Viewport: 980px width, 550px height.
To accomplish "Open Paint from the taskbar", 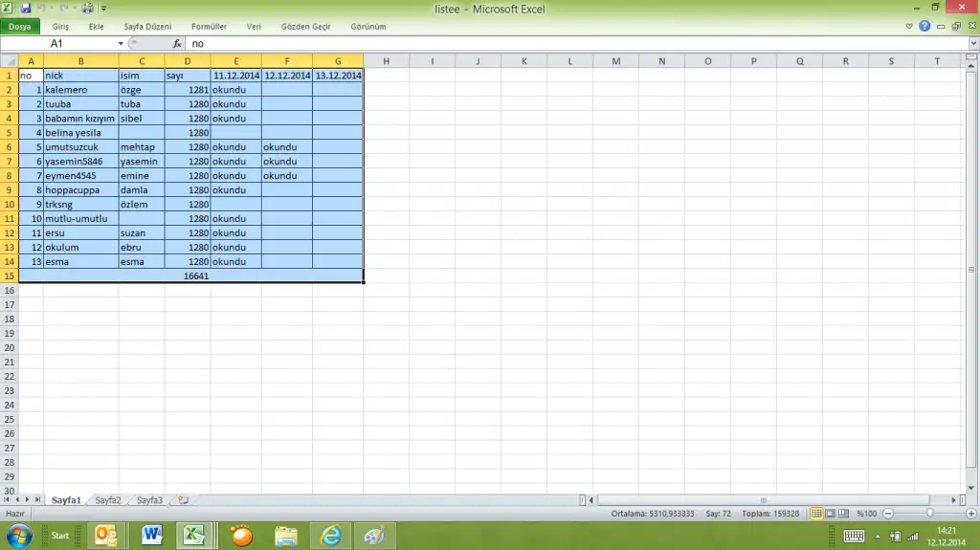I will click(x=375, y=536).
